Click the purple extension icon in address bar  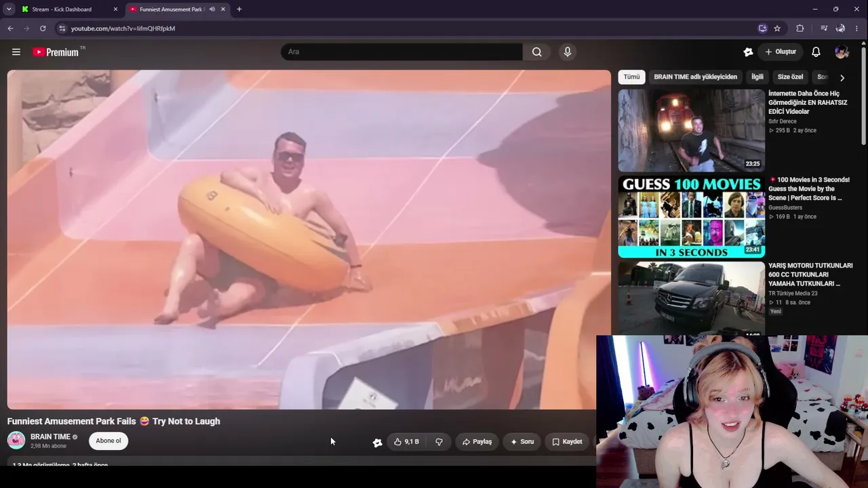click(x=763, y=28)
